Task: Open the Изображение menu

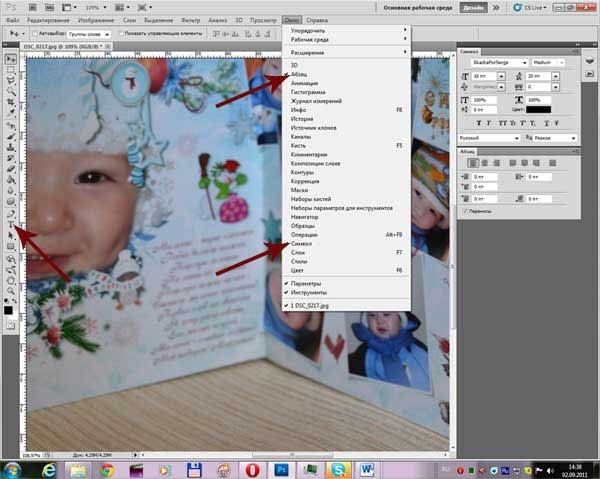Action: click(x=96, y=20)
